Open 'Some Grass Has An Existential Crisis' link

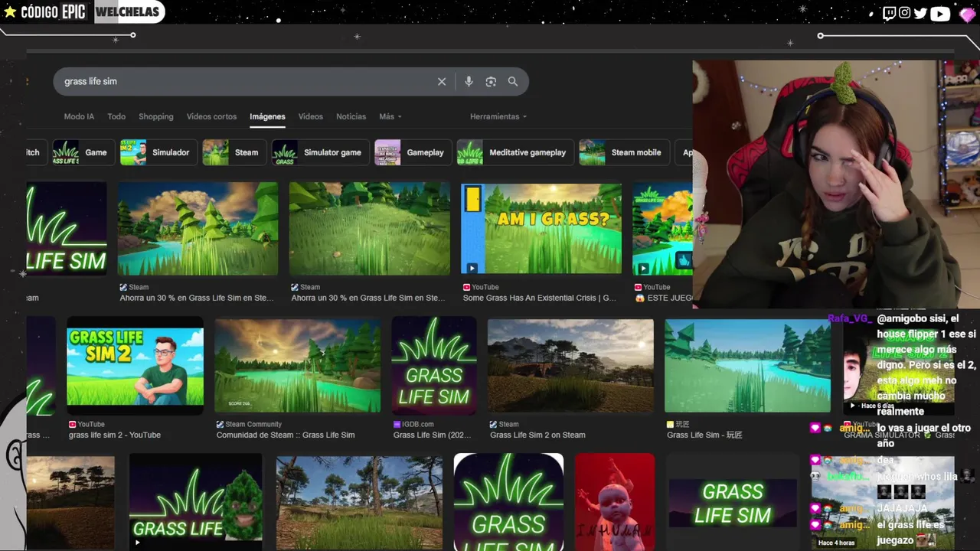tap(540, 298)
